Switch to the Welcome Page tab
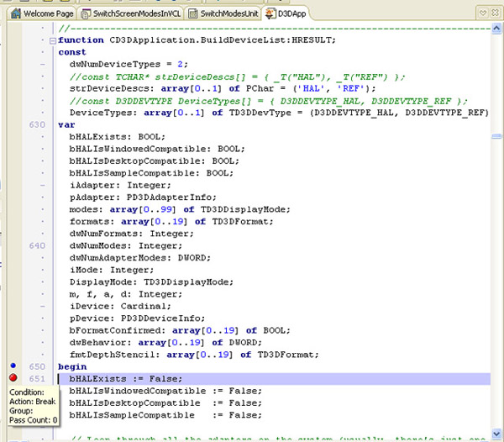This screenshot has width=504, height=442. point(42,13)
